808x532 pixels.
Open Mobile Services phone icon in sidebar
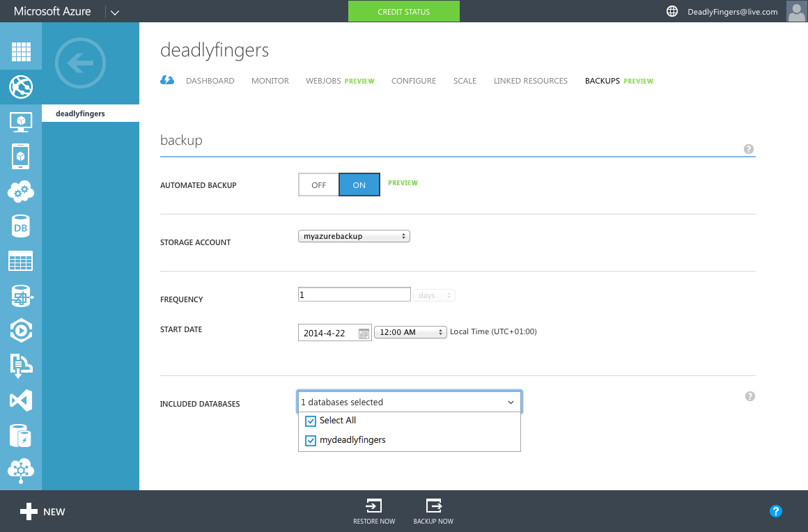pyautogui.click(x=21, y=157)
